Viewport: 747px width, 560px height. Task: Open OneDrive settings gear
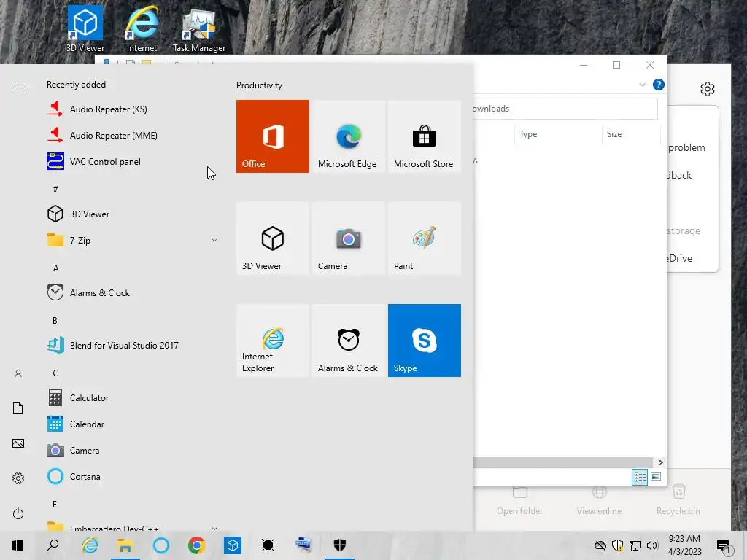point(708,89)
